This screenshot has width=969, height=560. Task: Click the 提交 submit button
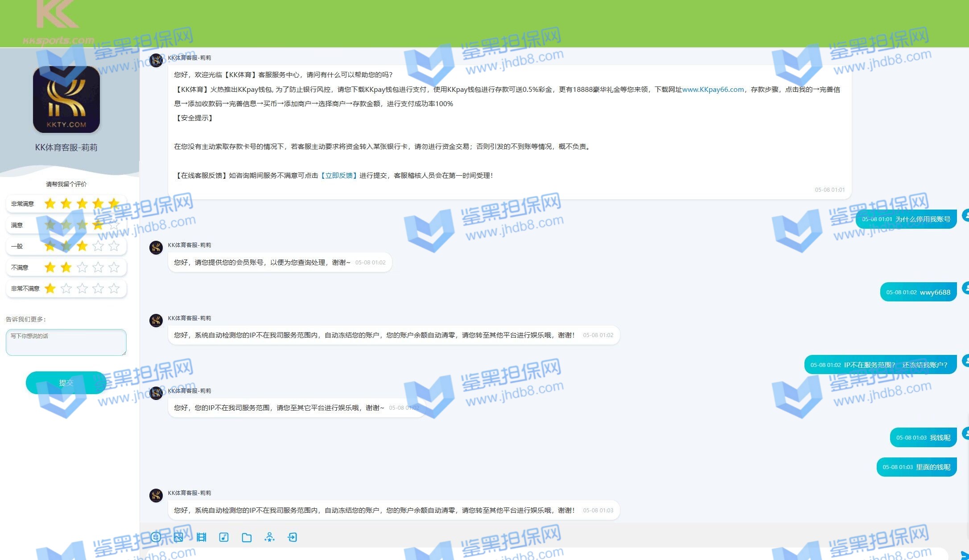coord(66,383)
